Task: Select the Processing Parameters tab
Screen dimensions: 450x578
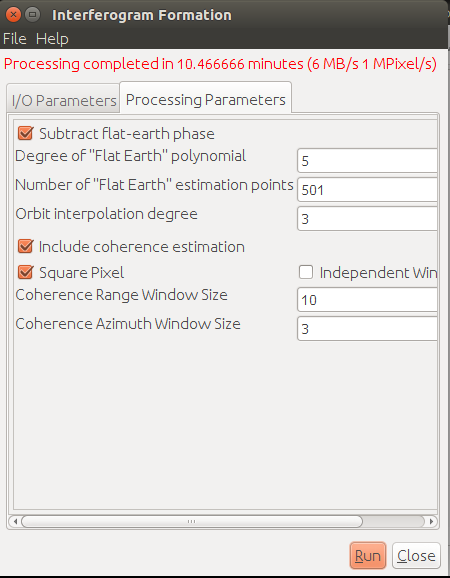Action: (206, 98)
